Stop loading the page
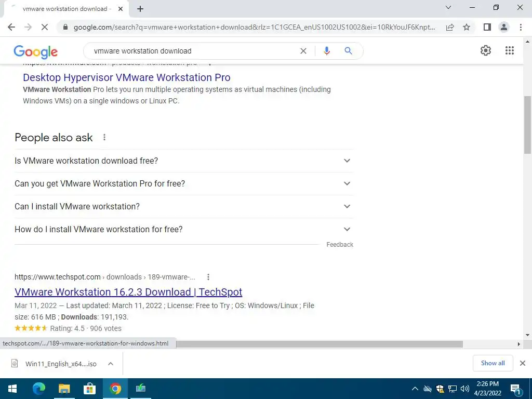Viewport: 532px width, 399px height. click(x=45, y=27)
